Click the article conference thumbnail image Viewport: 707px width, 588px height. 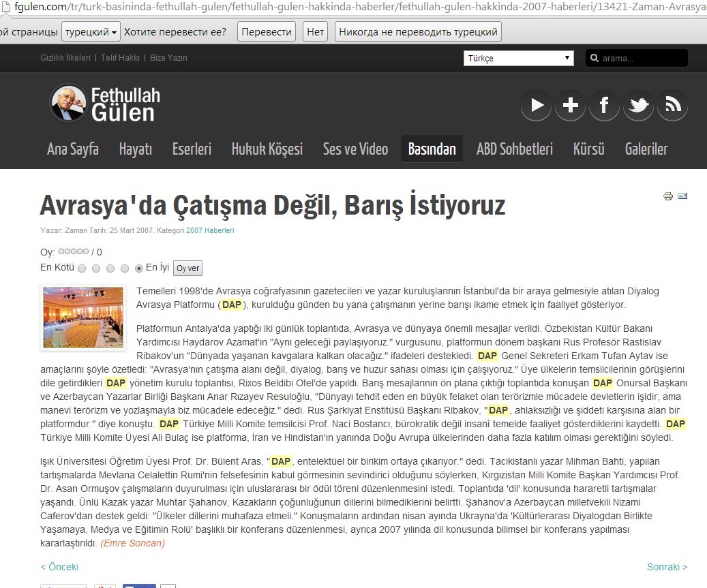click(x=82, y=317)
